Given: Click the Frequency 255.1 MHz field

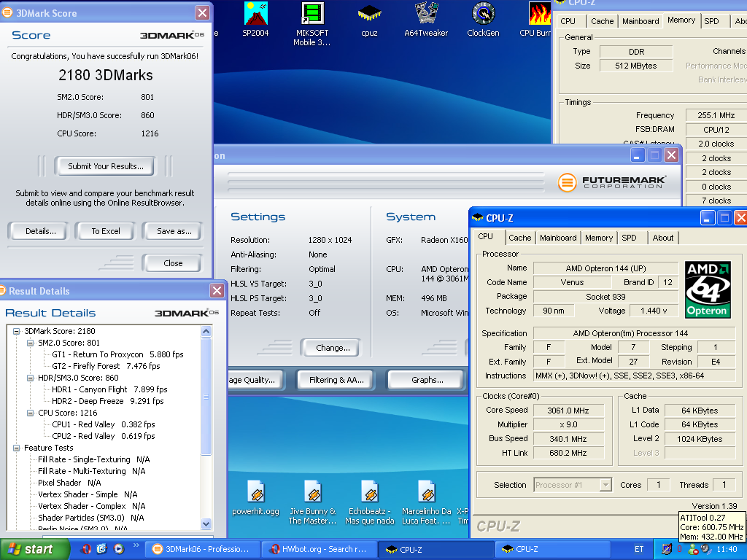Looking at the screenshot, I should tap(716, 115).
